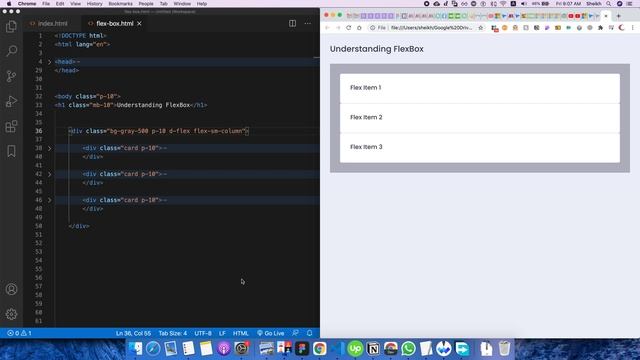Open WhatsApp from the Dock
Image resolution: width=640 pixels, height=360 pixels.
point(408,349)
